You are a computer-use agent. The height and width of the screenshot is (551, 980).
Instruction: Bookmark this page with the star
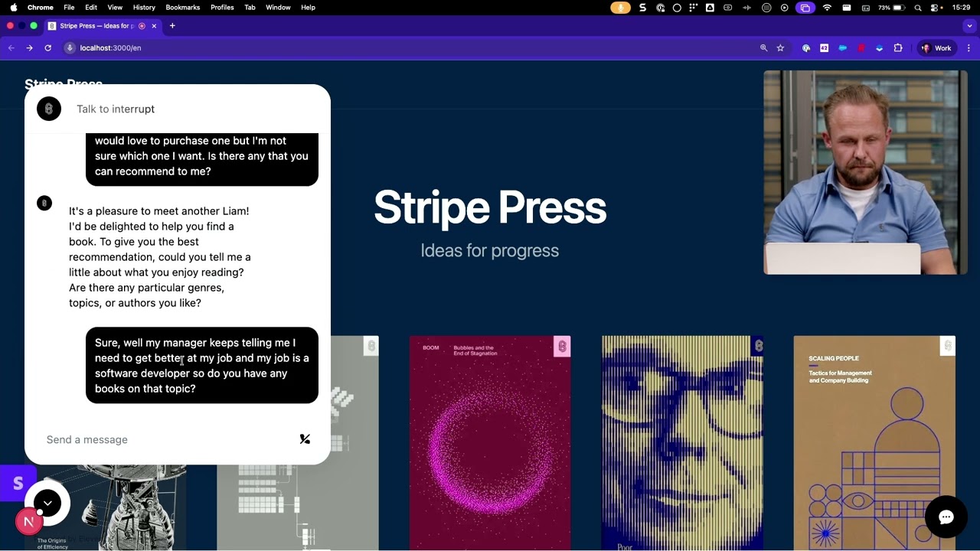pos(780,47)
